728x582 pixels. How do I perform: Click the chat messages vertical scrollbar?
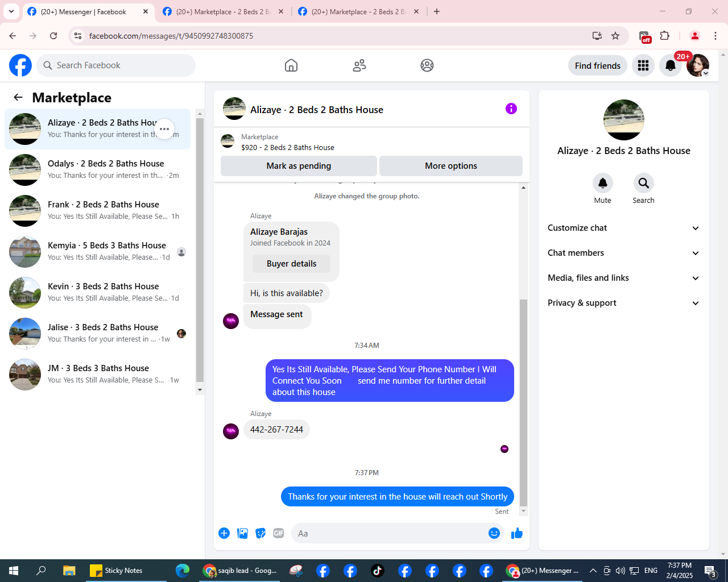point(524,402)
